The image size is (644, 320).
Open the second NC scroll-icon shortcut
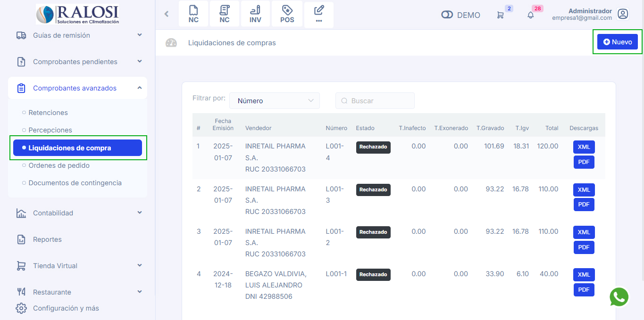point(225,14)
